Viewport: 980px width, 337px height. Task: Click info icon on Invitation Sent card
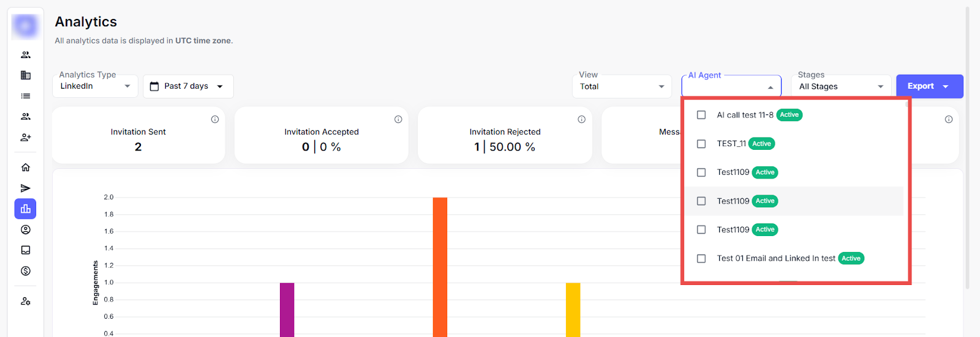pyautogui.click(x=215, y=119)
